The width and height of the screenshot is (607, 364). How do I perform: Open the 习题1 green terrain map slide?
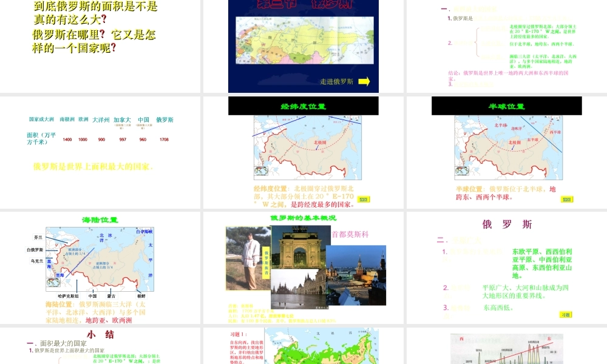point(303,345)
